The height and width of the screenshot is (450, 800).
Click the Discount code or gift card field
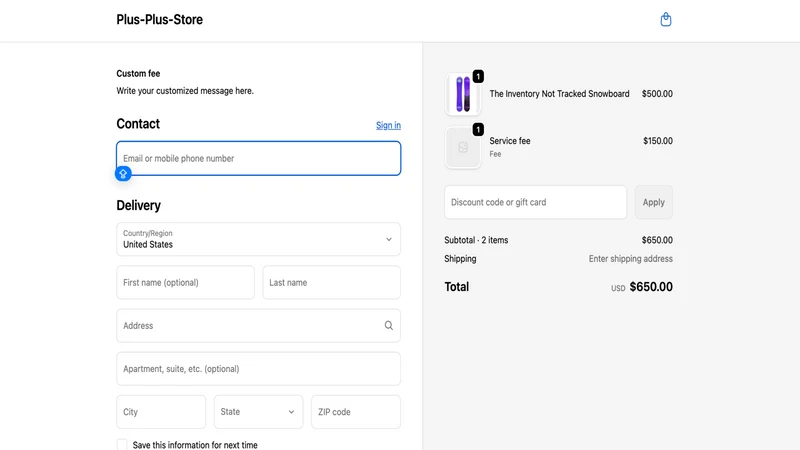535,202
